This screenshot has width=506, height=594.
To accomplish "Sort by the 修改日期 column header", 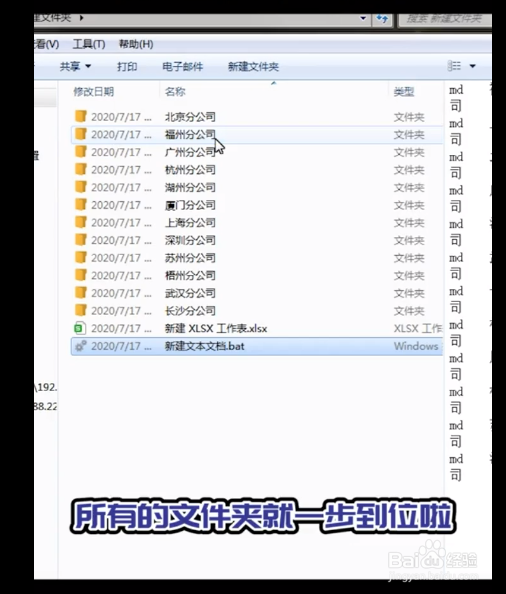I will click(94, 91).
